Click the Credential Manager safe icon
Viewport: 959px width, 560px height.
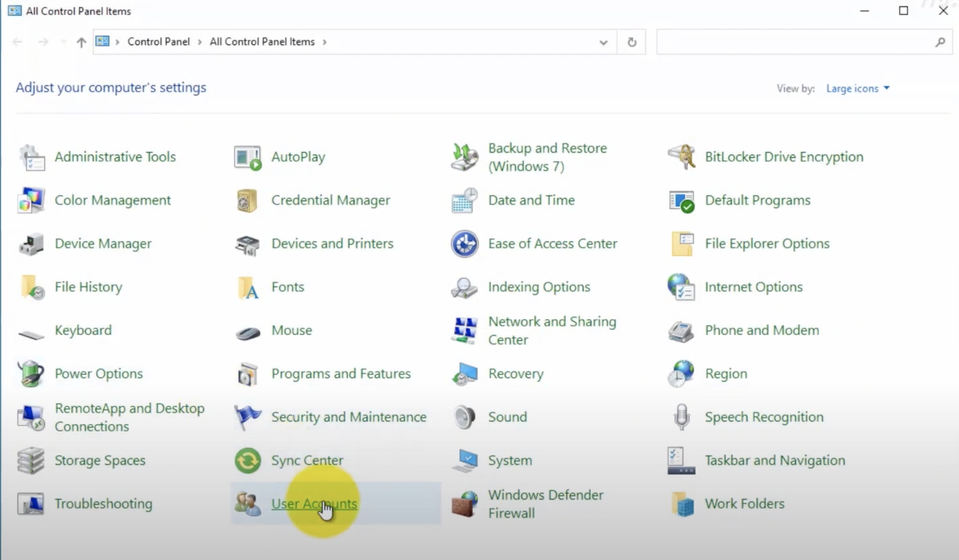click(248, 201)
